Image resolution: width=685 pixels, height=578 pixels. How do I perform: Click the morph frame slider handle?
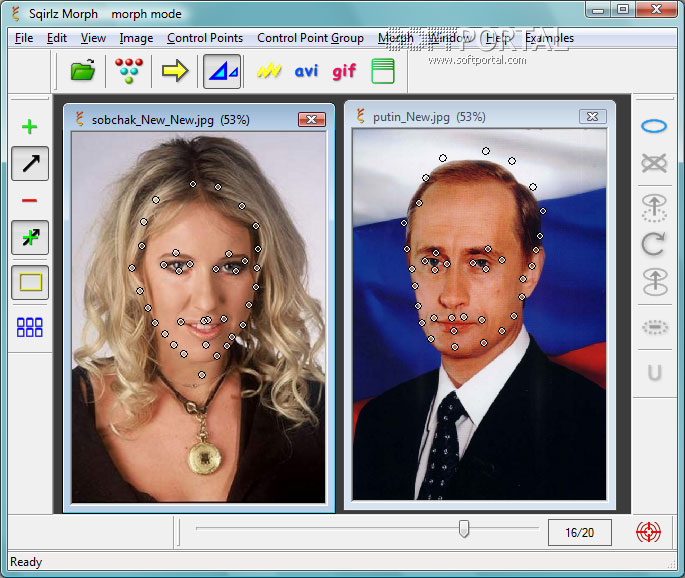pos(464,529)
